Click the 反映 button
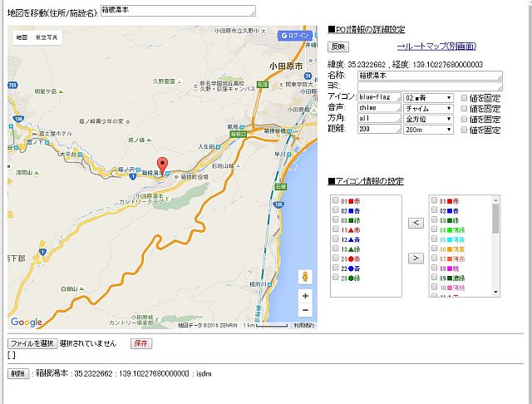 pos(338,47)
